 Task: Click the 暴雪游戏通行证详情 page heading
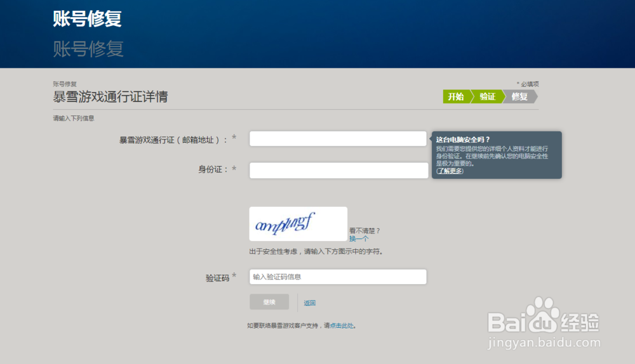[x=110, y=96]
